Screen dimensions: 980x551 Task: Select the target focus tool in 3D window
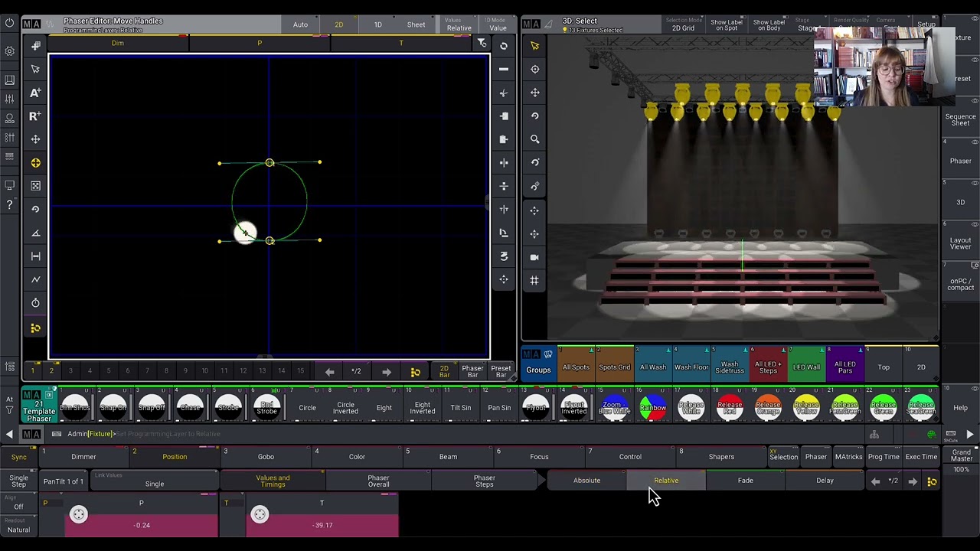click(x=534, y=69)
